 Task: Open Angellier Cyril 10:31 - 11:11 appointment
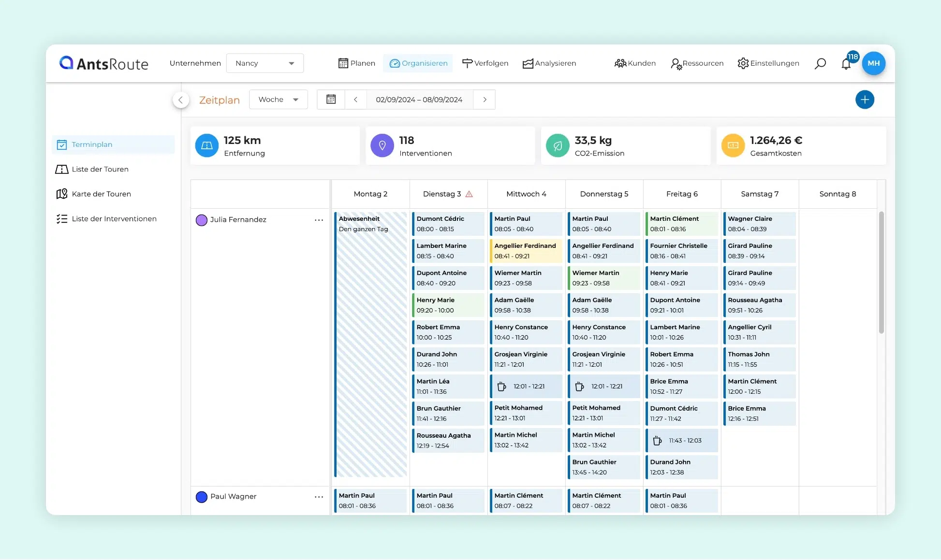[x=760, y=332]
